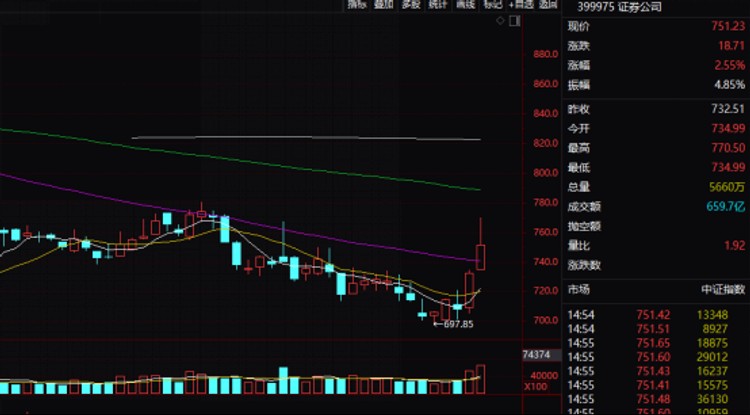The height and width of the screenshot is (415, 750).
Task: Click the 标记 mark button
Action: 493,4
